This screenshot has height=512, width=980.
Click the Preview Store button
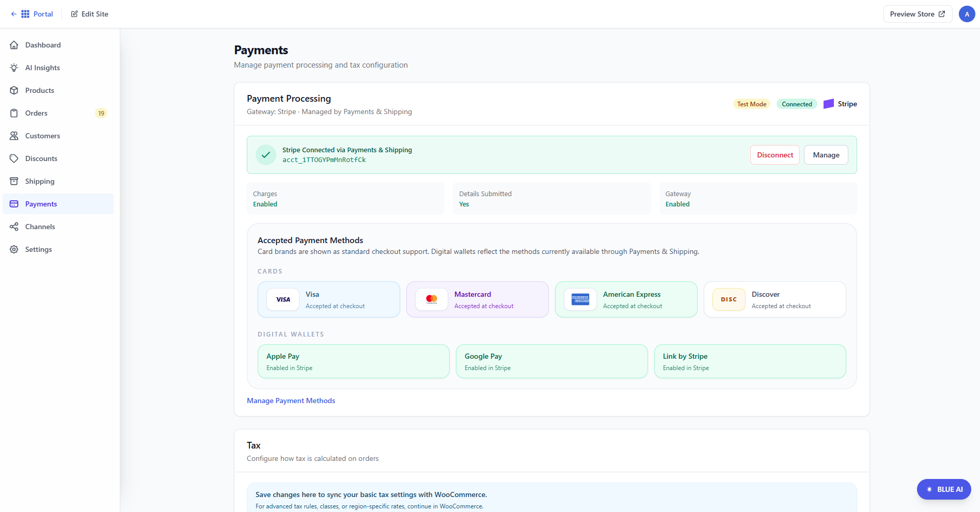[x=918, y=14]
